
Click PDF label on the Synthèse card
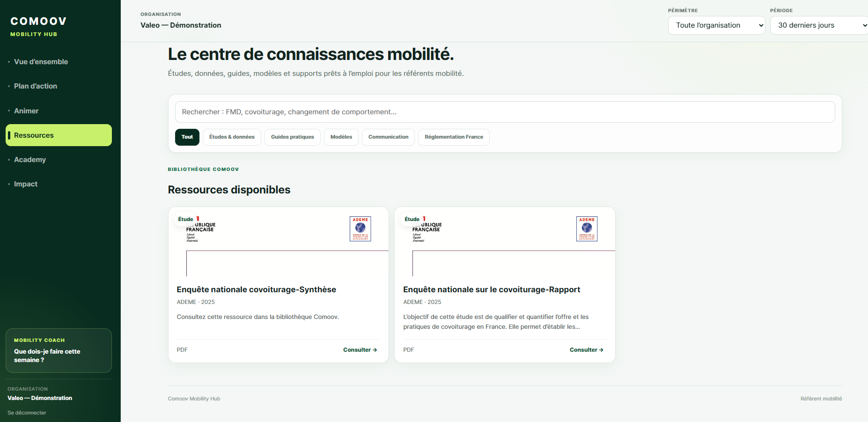coord(182,350)
